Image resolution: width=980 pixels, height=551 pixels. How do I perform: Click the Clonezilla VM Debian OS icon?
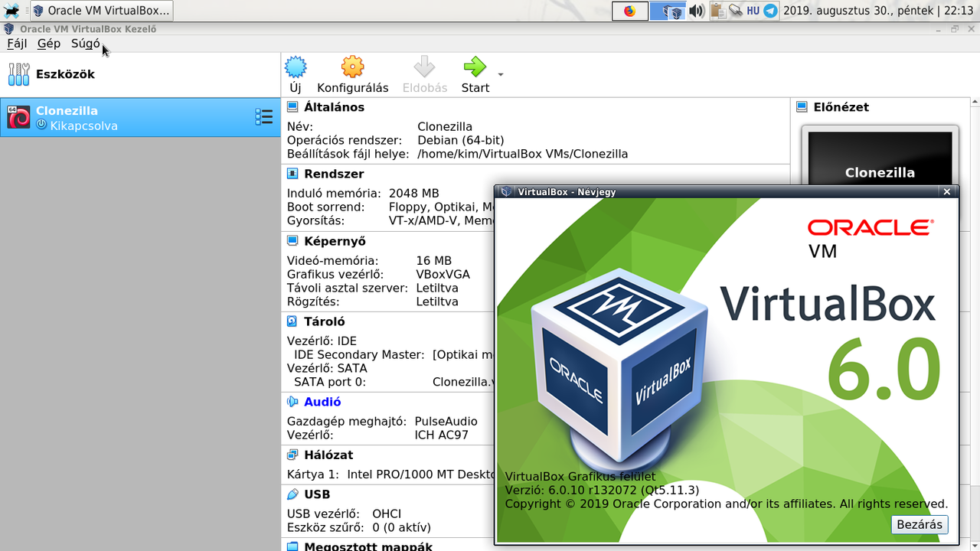click(x=18, y=117)
